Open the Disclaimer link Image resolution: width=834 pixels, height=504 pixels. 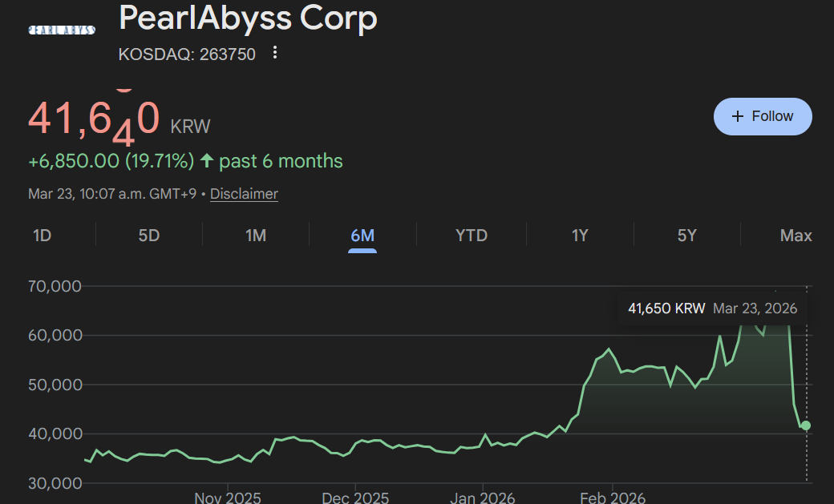(x=244, y=194)
